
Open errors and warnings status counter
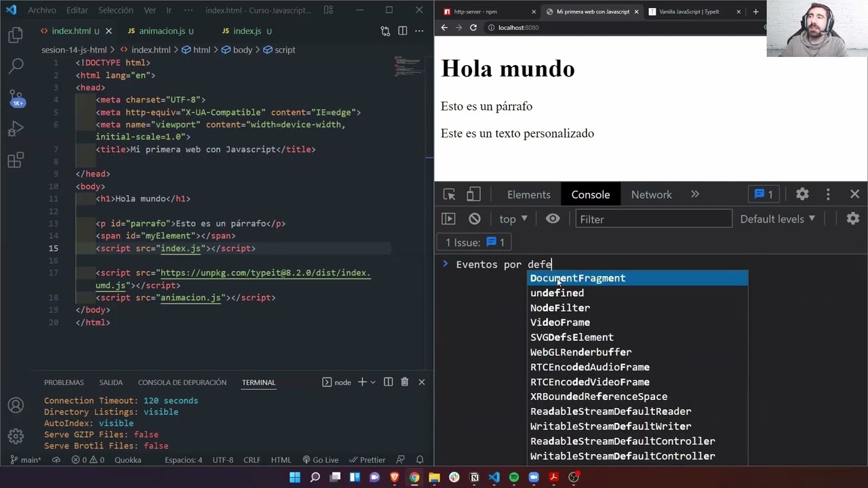[x=87, y=460]
